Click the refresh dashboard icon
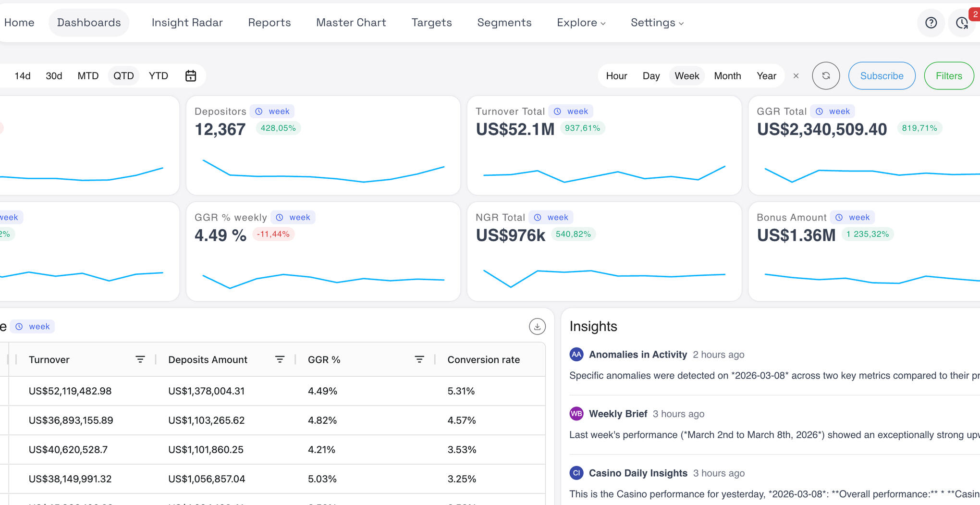This screenshot has height=505, width=980. pos(826,76)
